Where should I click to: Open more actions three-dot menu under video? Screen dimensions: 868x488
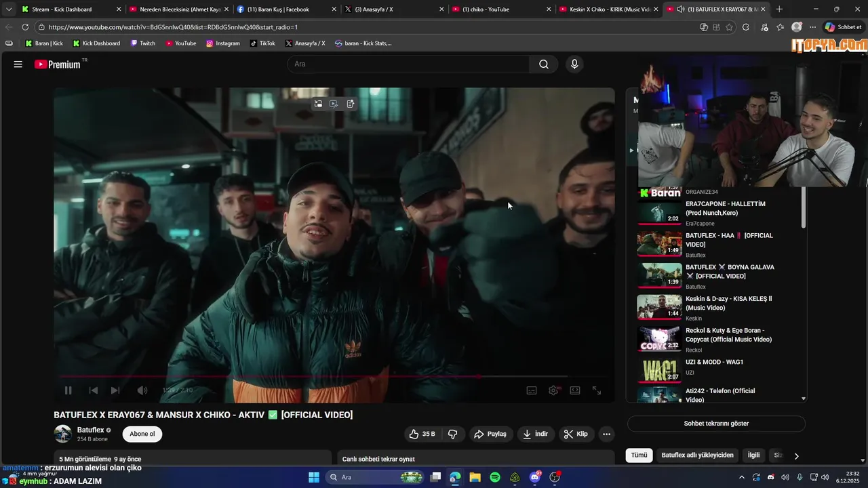point(607,434)
